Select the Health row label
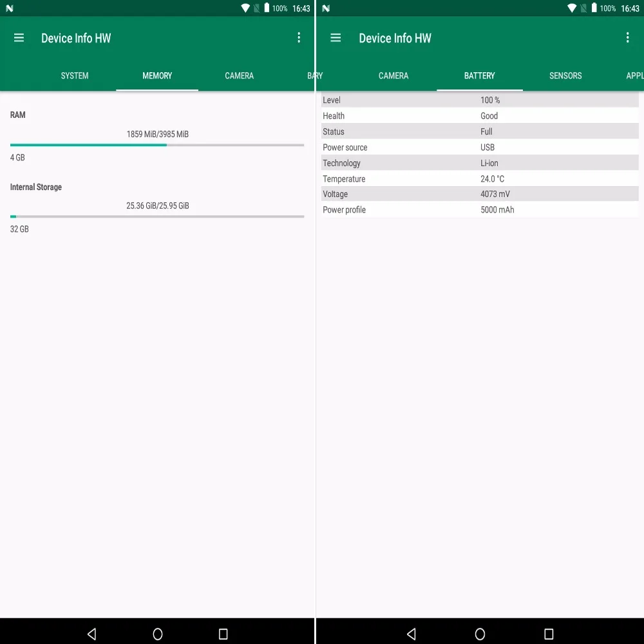The image size is (644, 644). (x=334, y=116)
